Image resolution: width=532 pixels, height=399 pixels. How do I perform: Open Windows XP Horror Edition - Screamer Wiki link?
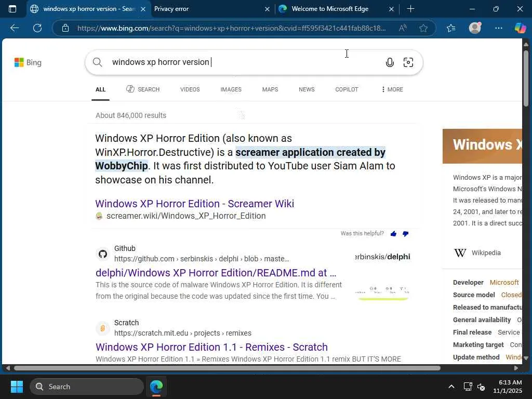click(x=195, y=204)
